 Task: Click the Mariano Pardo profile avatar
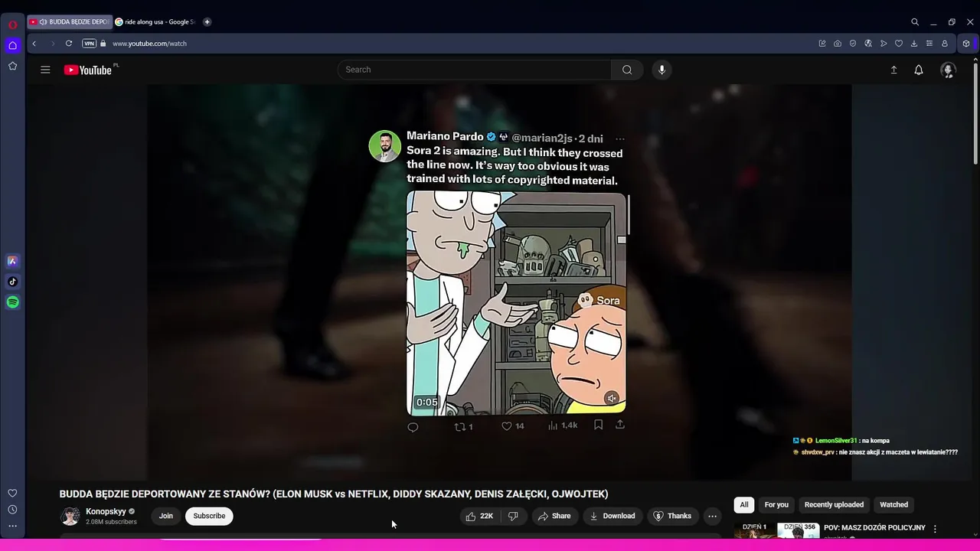click(385, 146)
